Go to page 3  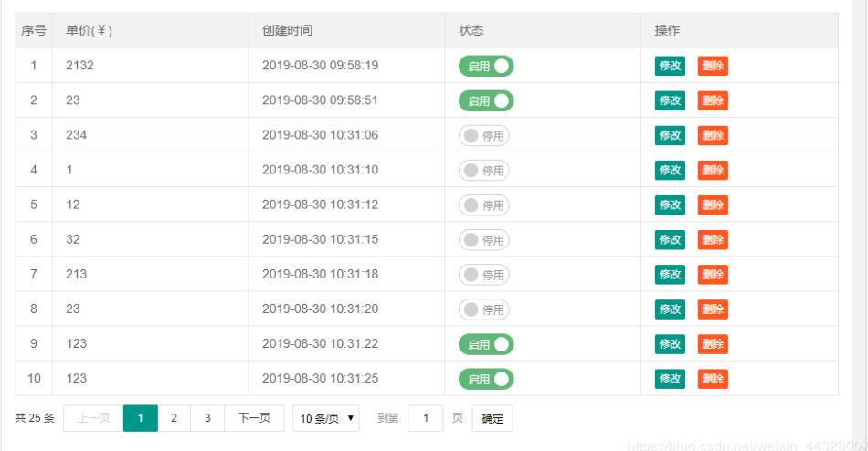(x=207, y=418)
